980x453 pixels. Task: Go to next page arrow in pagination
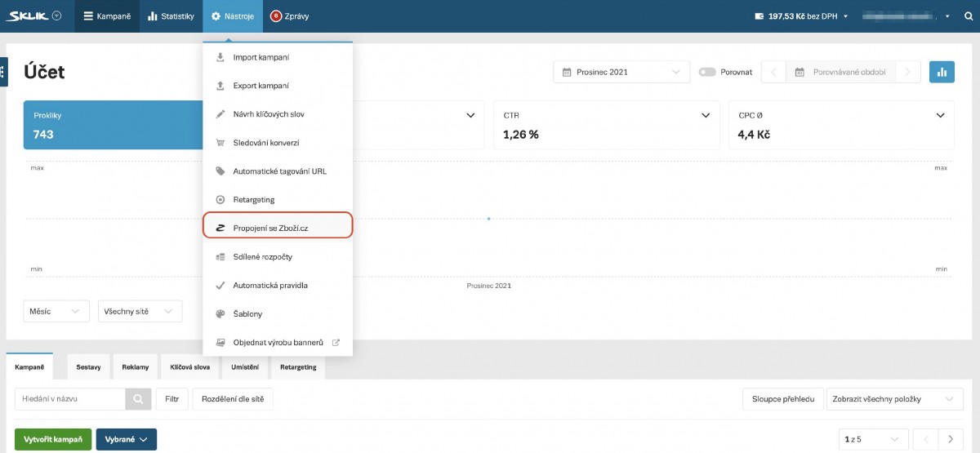(950, 439)
